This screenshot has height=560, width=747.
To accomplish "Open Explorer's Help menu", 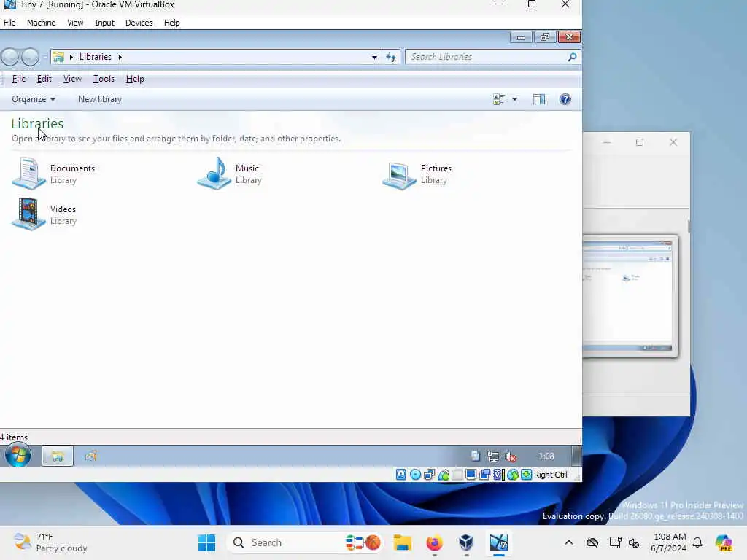I will [x=135, y=79].
